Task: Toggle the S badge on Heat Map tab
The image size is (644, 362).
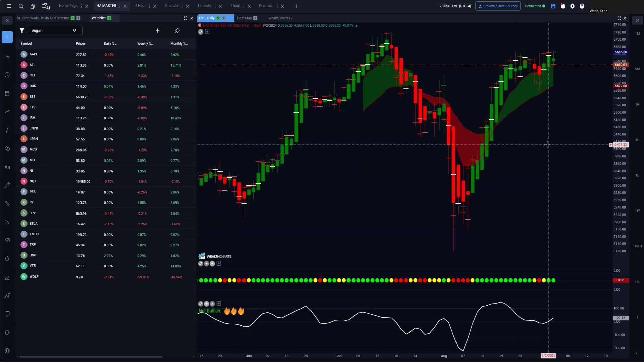Action: click(x=255, y=18)
